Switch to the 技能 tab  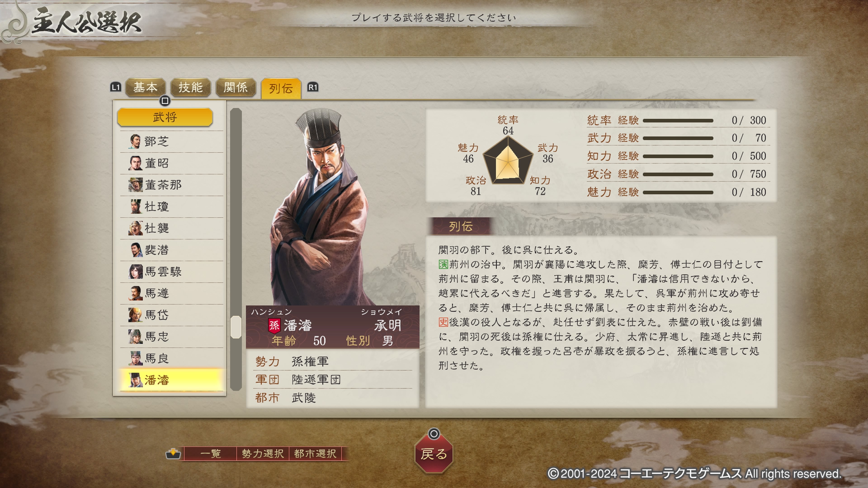pos(190,88)
